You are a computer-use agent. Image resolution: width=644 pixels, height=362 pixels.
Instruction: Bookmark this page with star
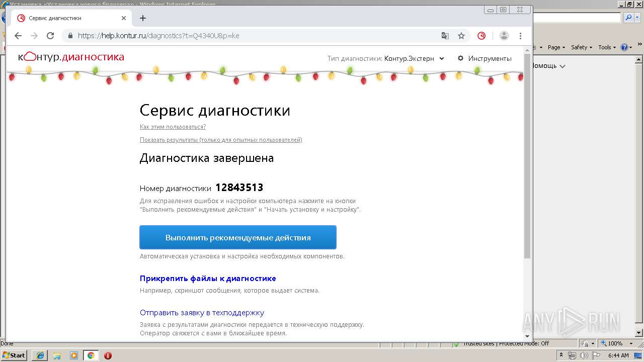[461, 36]
